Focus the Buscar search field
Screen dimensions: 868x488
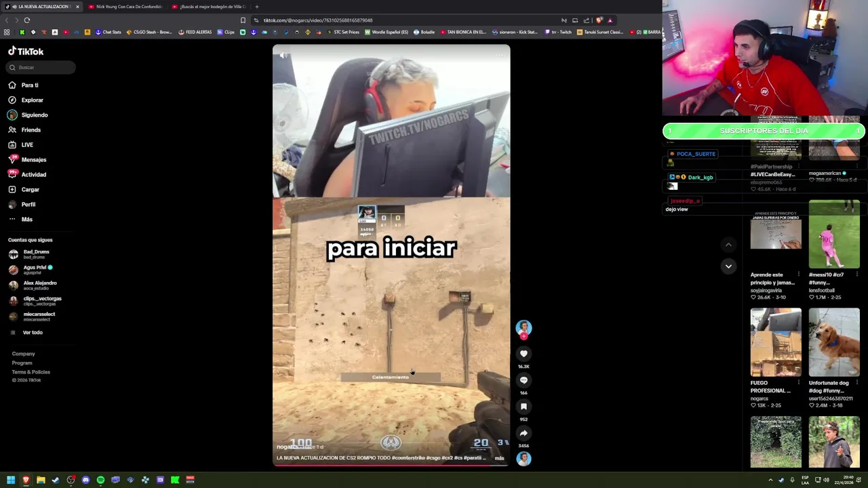[41, 67]
